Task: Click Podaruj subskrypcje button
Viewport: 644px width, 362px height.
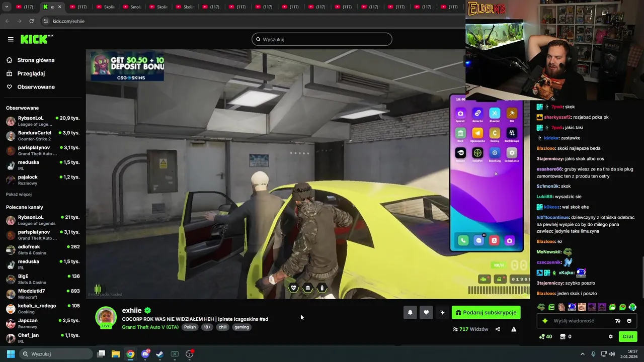Action: pos(486,312)
